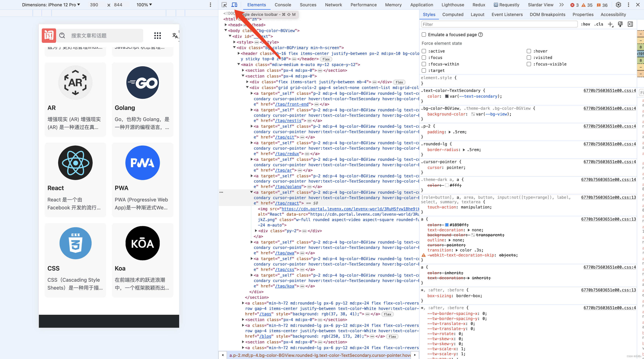Open the Dimensions iPhone 12 Pro dropdown
The image size is (644, 359).
[x=51, y=5]
